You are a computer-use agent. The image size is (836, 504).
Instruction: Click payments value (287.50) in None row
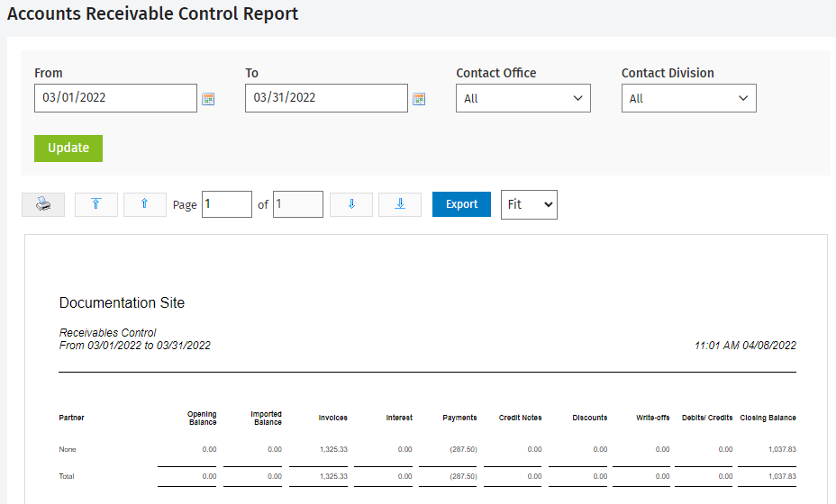click(463, 449)
